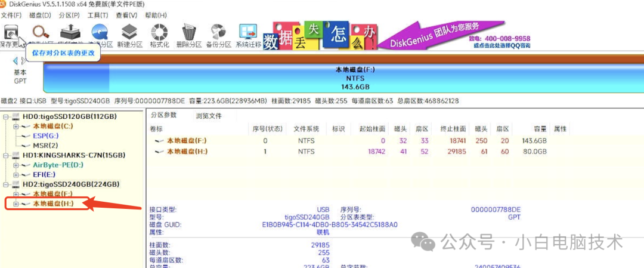Click the New Partition (新建分区) icon
Image resolution: width=644 pixels, height=268 pixels.
click(x=129, y=32)
